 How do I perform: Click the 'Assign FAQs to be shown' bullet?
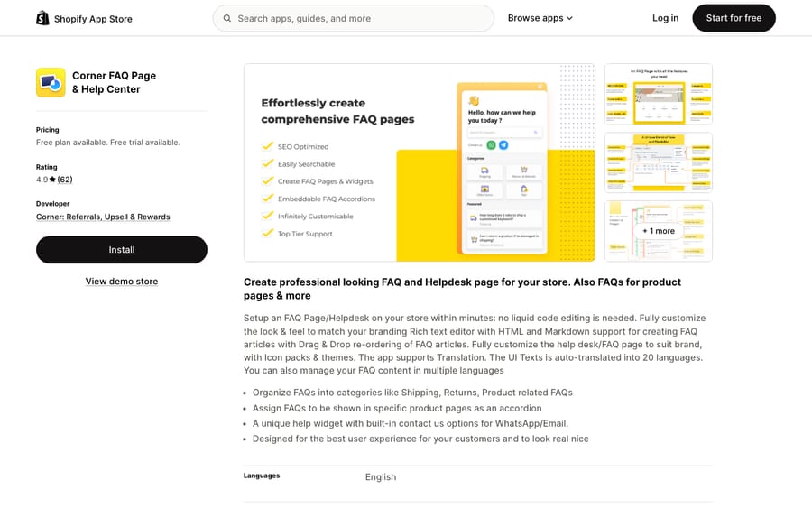[x=397, y=408]
